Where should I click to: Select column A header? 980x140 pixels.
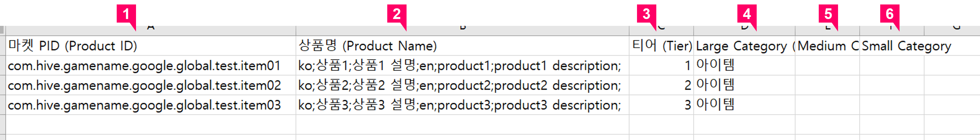(x=151, y=30)
